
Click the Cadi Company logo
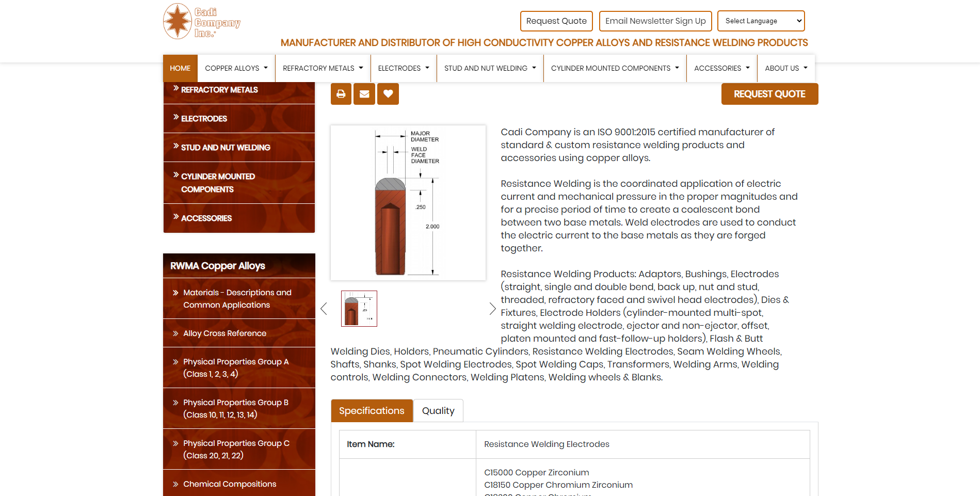[202, 22]
